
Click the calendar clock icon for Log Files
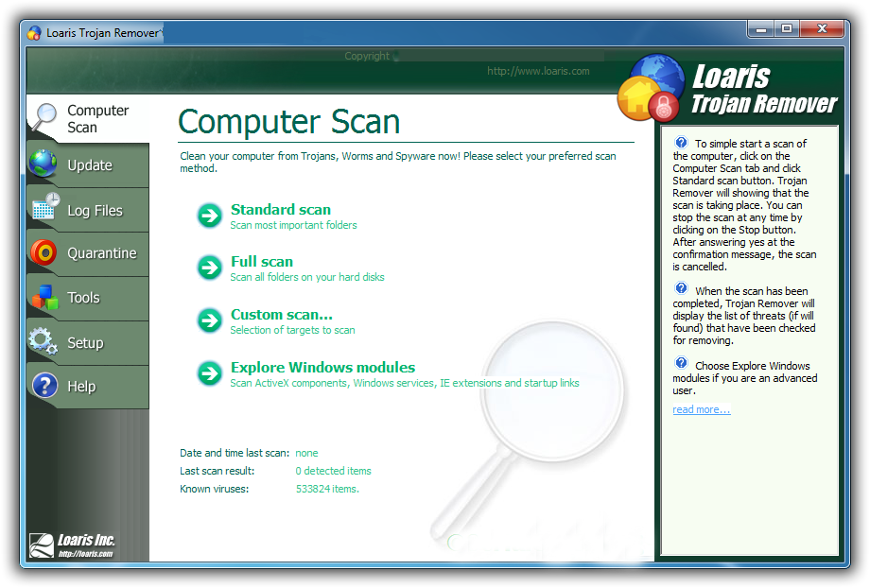coord(45,206)
